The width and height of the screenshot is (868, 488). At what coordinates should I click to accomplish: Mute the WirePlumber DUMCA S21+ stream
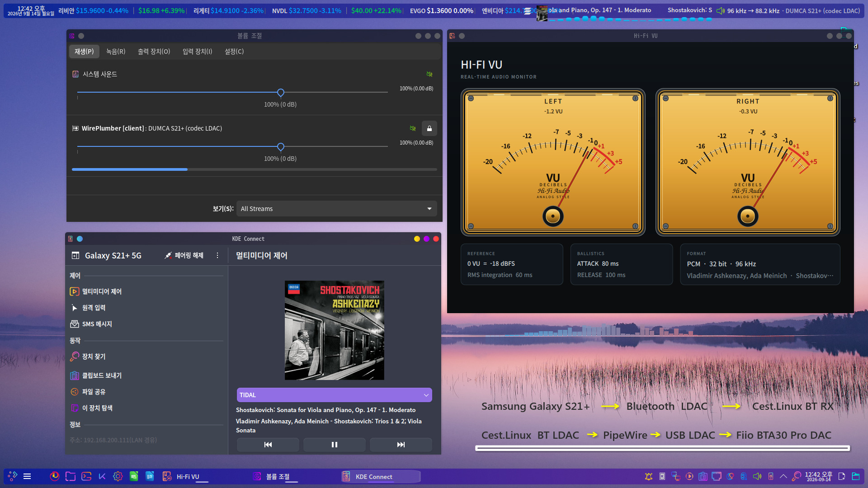click(413, 128)
